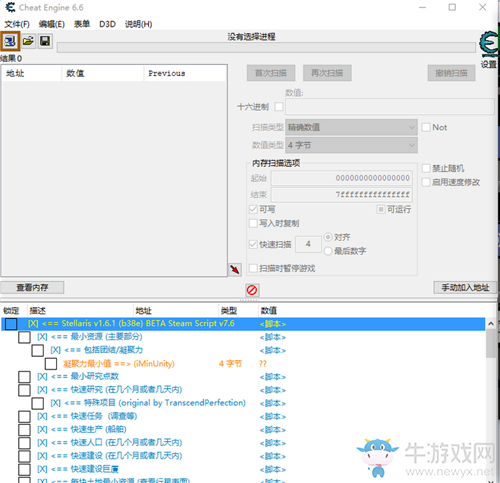The width and height of the screenshot is (500, 483).
Task: Open the 编辑(E) menu
Action: (x=52, y=24)
